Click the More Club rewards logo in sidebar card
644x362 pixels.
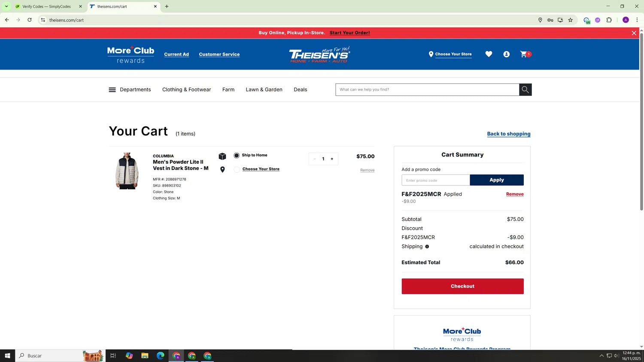pos(462,335)
